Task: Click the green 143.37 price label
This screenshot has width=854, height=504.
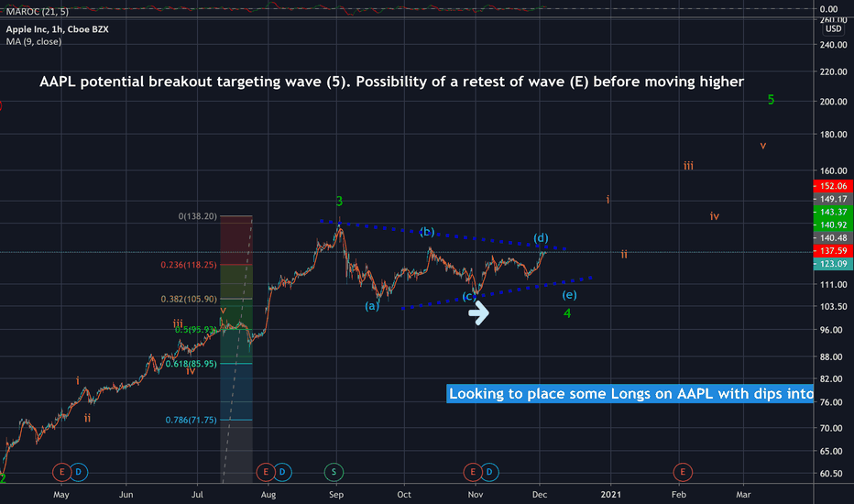Action: pos(833,212)
